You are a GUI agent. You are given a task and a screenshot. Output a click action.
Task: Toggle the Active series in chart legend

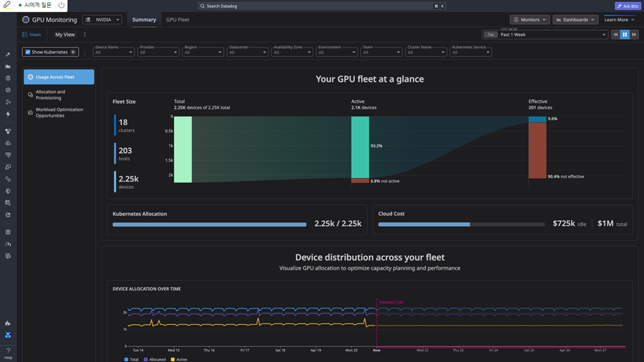point(179,359)
